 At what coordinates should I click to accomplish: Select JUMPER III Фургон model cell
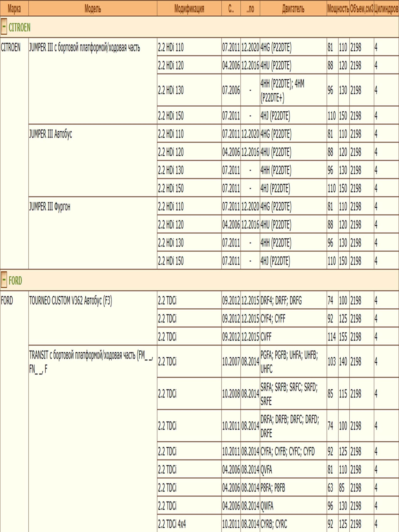coord(50,207)
